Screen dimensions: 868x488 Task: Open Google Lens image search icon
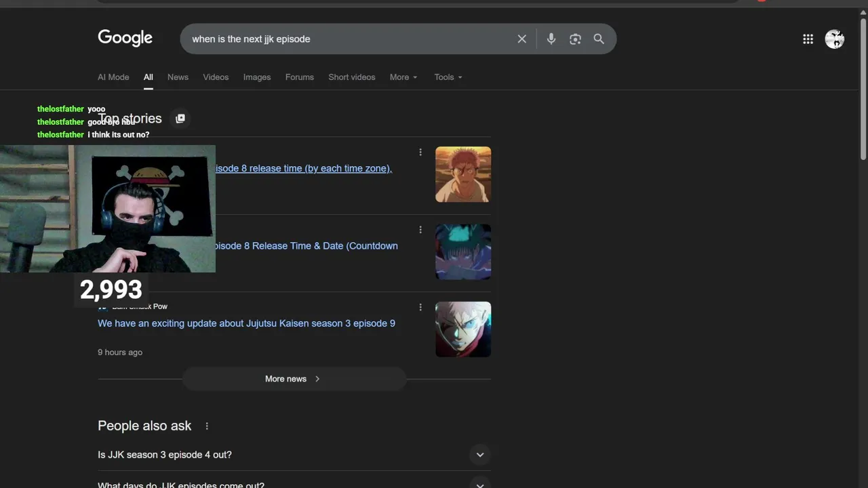tap(575, 39)
